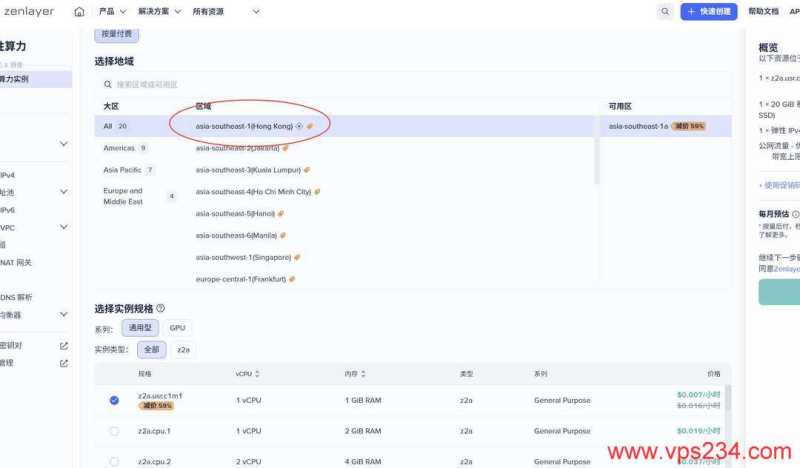
Task: Open the top bar search icon
Action: [x=665, y=11]
